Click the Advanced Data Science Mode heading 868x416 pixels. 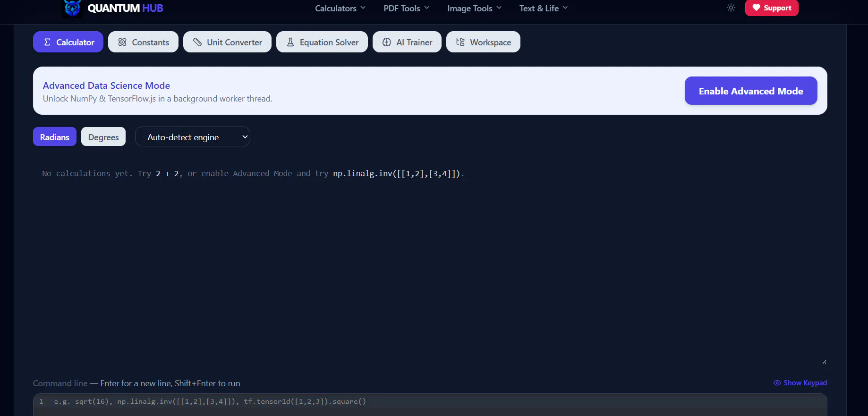point(106,85)
